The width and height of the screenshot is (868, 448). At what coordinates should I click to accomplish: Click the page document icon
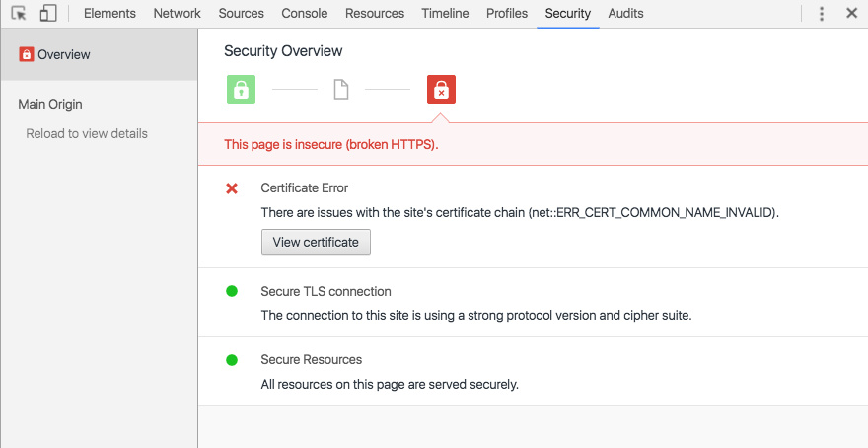pyautogui.click(x=341, y=90)
